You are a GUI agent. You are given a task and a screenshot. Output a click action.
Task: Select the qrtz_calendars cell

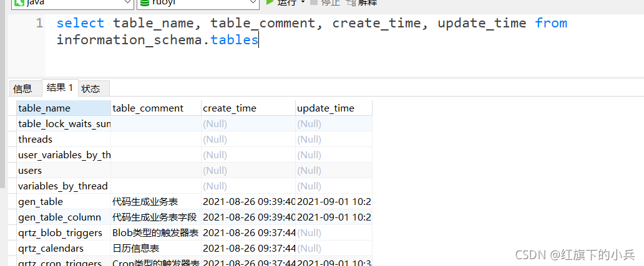tap(64, 249)
